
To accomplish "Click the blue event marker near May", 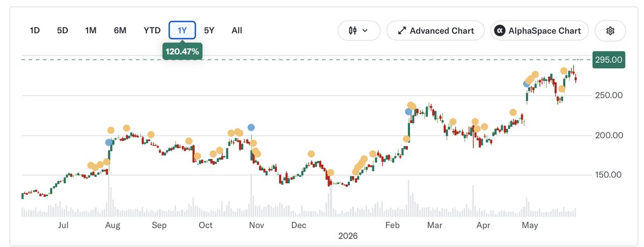I will pos(526,83).
